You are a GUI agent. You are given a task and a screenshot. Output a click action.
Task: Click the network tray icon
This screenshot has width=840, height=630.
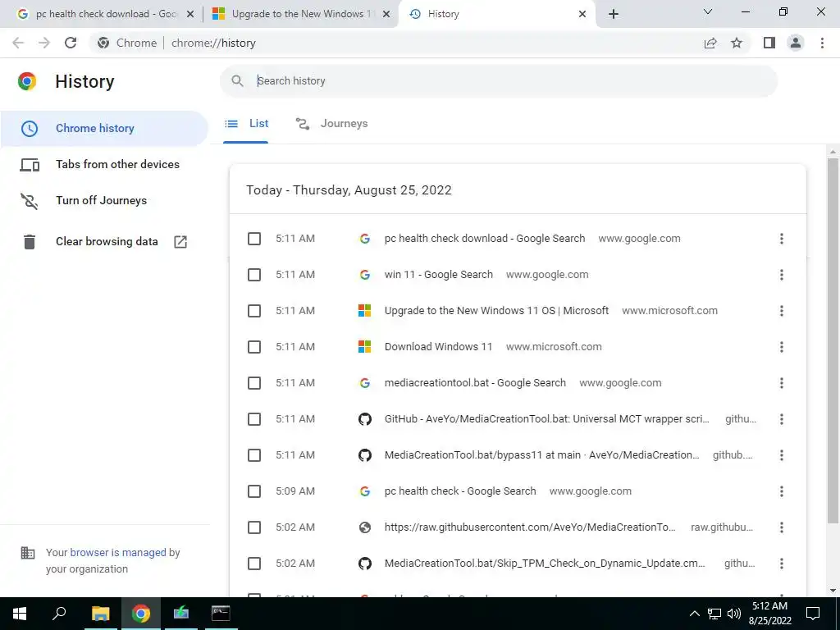(x=714, y=614)
